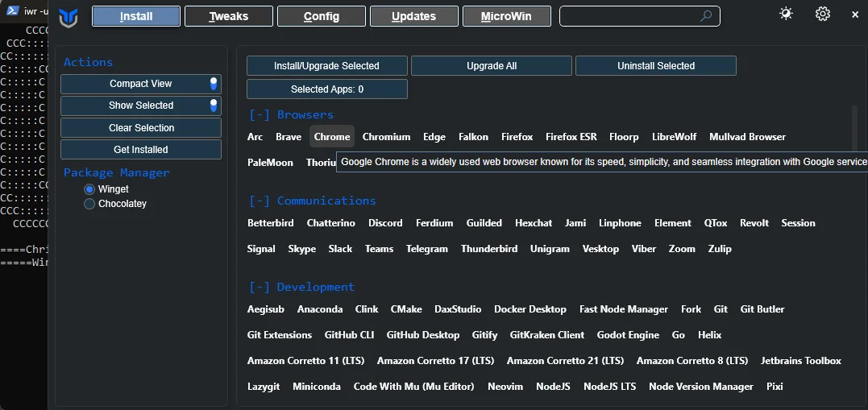This screenshot has height=410, width=868.
Task: Select Godot Engine entry
Action: tap(628, 335)
